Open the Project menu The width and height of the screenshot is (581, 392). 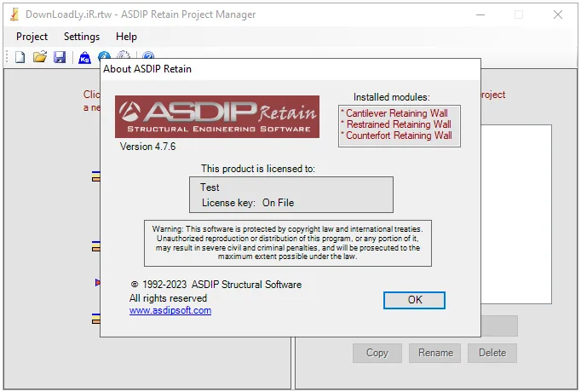point(32,37)
